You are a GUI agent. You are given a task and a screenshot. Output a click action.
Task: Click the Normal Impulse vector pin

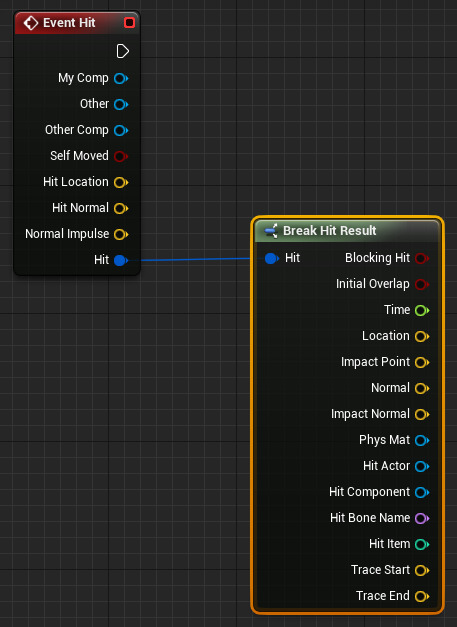click(x=121, y=234)
